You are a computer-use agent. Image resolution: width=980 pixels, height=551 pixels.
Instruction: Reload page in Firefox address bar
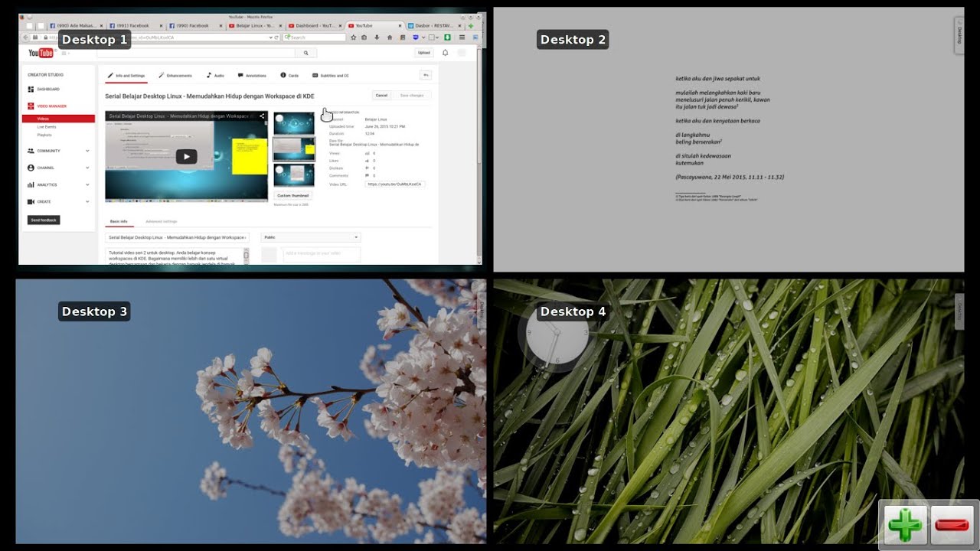tap(276, 37)
